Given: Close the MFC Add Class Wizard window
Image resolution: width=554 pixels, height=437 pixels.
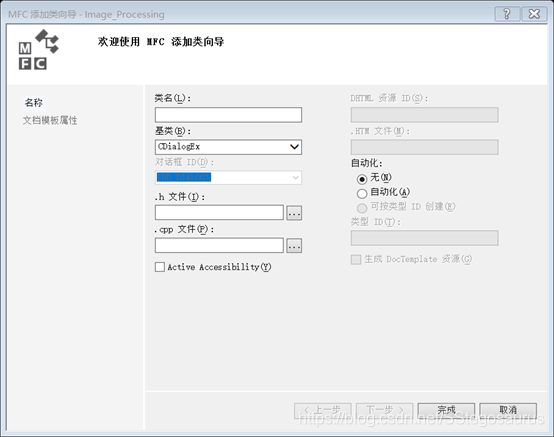Looking at the screenshot, I should [x=534, y=14].
